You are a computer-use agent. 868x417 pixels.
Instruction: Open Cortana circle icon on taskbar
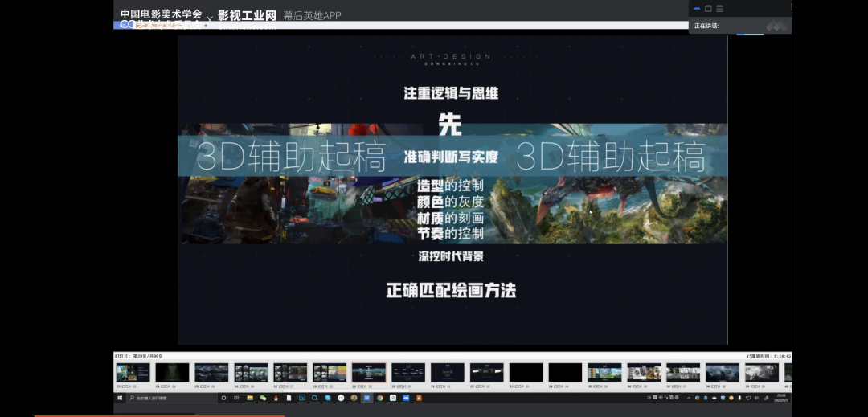pos(223,398)
